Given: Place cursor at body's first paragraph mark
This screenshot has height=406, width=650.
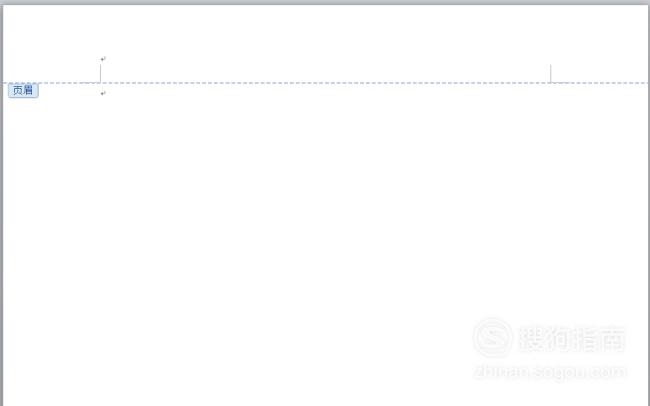Looking at the screenshot, I should pos(103,94).
